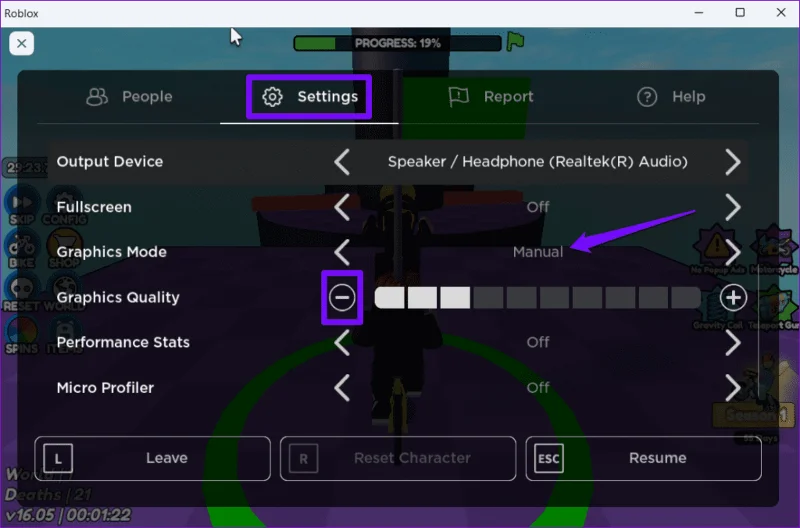800x528 pixels.
Task: Click the L key icon on Leave
Action: pos(58,458)
